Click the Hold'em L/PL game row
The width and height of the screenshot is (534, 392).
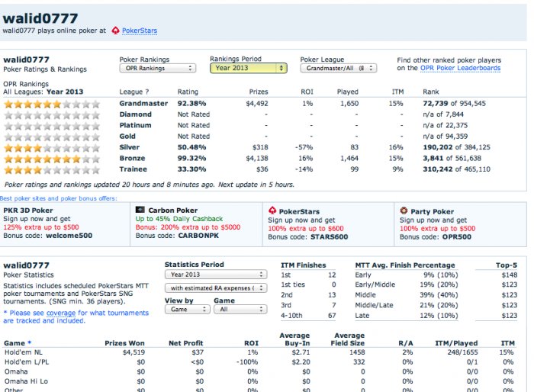tap(260, 361)
